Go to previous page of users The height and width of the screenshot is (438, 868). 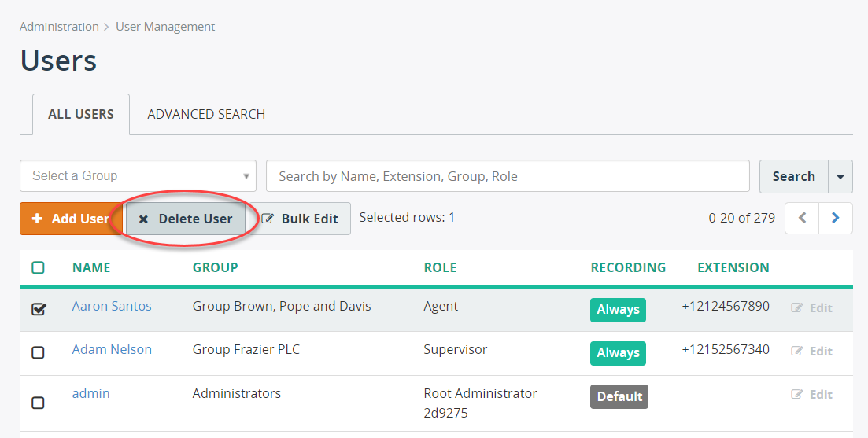coord(802,219)
